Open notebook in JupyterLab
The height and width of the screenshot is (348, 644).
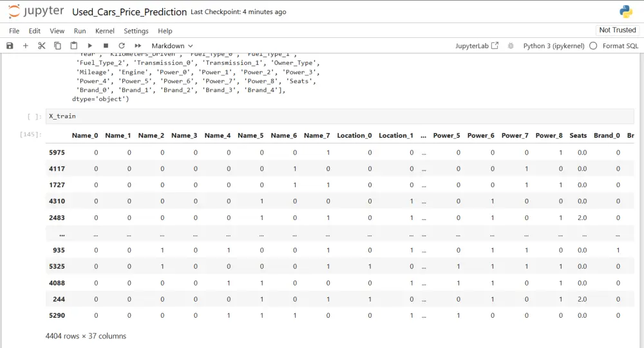[477, 46]
